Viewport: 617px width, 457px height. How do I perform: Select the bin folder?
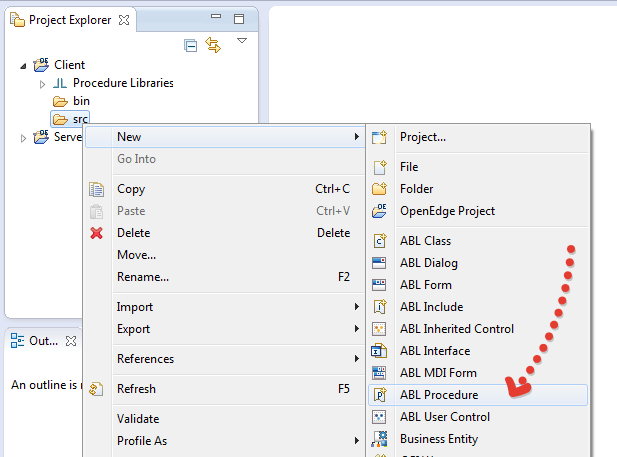coord(71,101)
